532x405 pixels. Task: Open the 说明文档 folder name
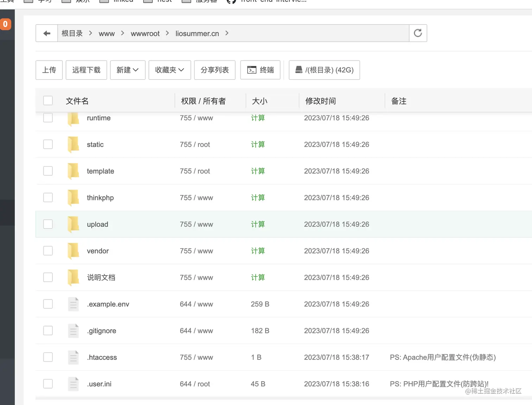(x=101, y=277)
